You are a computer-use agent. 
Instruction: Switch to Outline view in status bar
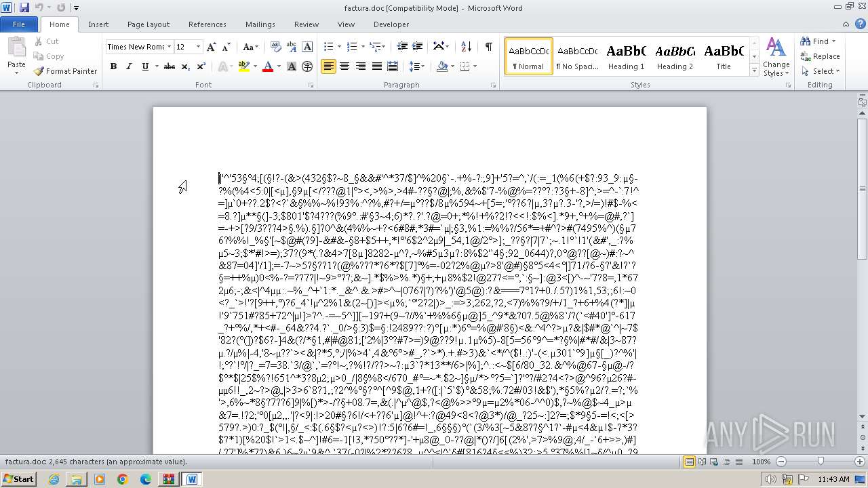point(726,462)
